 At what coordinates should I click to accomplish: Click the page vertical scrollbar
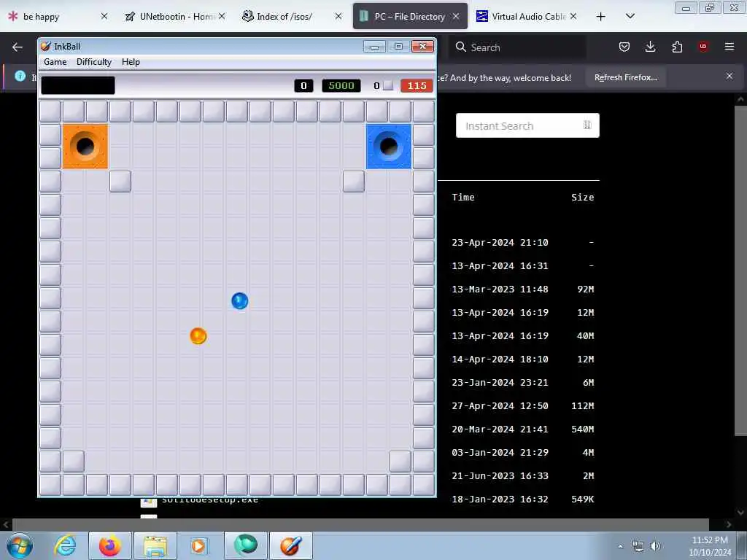(740, 270)
